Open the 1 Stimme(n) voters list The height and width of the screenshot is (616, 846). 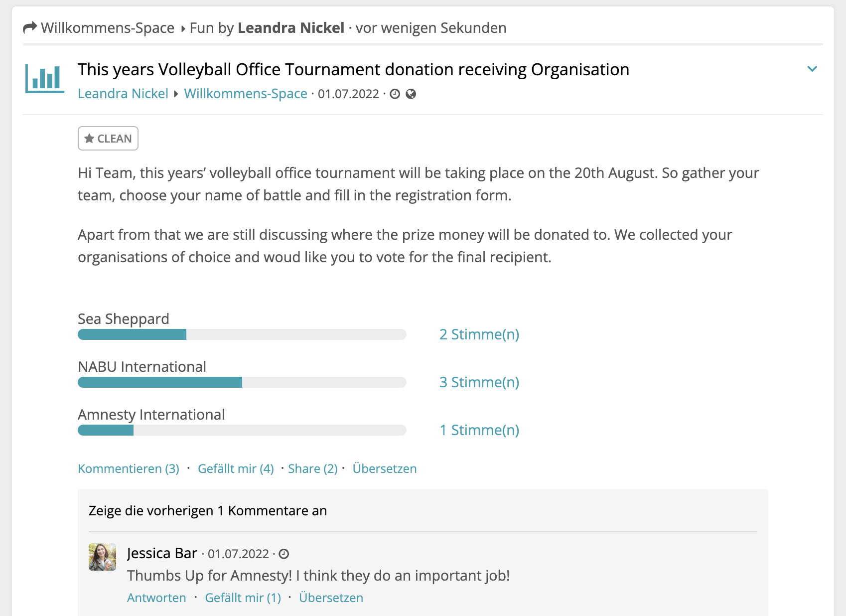(x=479, y=430)
